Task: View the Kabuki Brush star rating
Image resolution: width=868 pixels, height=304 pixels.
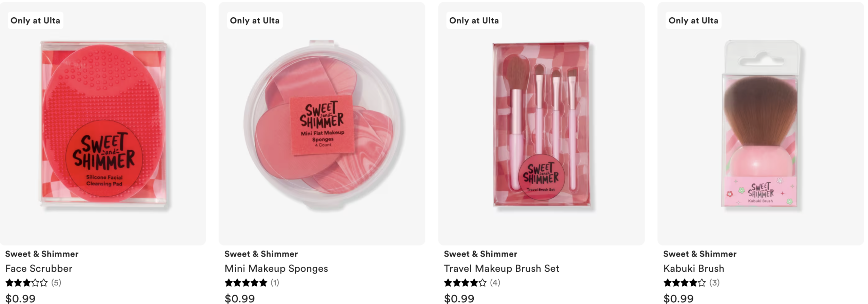Action: pyautogui.click(x=685, y=283)
